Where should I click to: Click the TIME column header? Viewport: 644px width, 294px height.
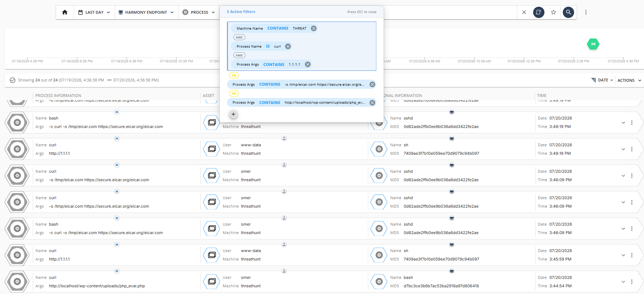(x=542, y=96)
